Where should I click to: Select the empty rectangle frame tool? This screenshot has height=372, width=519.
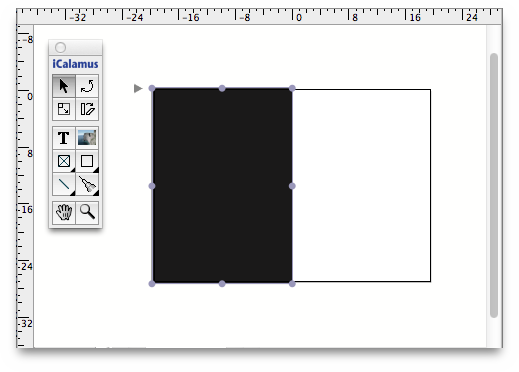pos(87,161)
